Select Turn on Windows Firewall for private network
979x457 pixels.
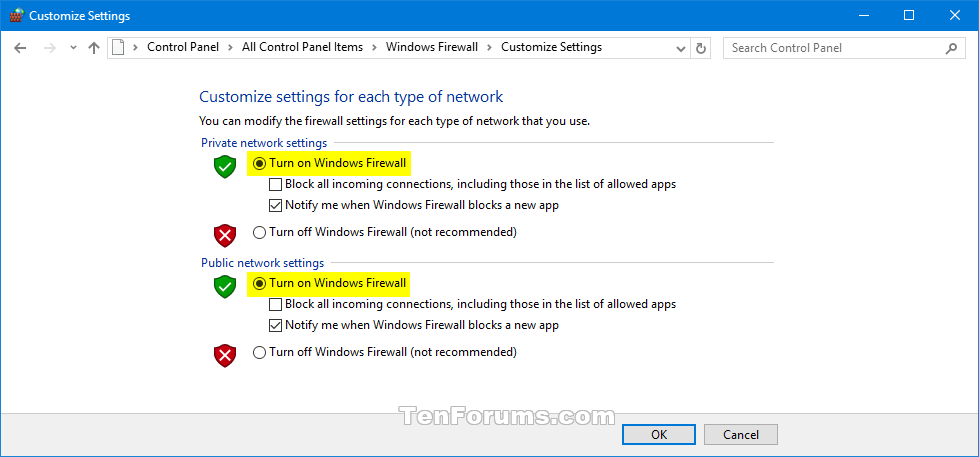[330, 164]
